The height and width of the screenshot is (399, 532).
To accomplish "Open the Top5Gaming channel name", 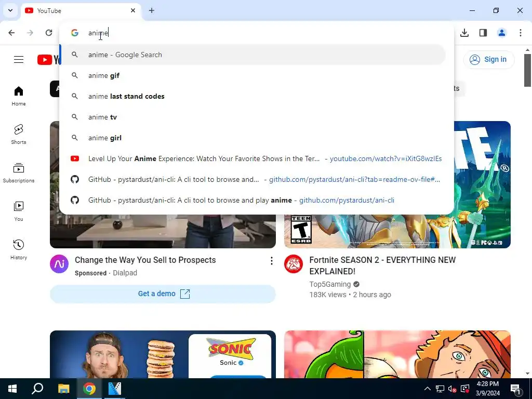I will click(x=330, y=284).
